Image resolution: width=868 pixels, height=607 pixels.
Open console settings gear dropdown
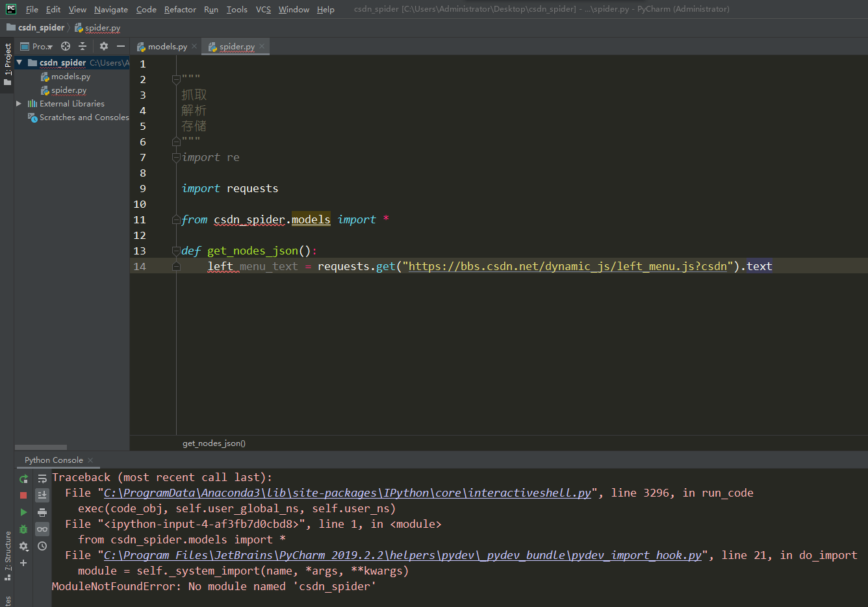23,547
